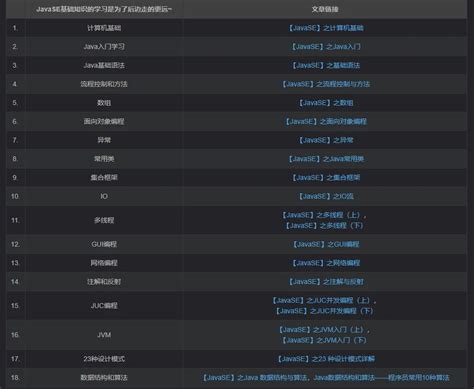Viewport: 474px width, 389px height.
Task: Click the 【JavaSE】之数组 link
Action: [326, 103]
